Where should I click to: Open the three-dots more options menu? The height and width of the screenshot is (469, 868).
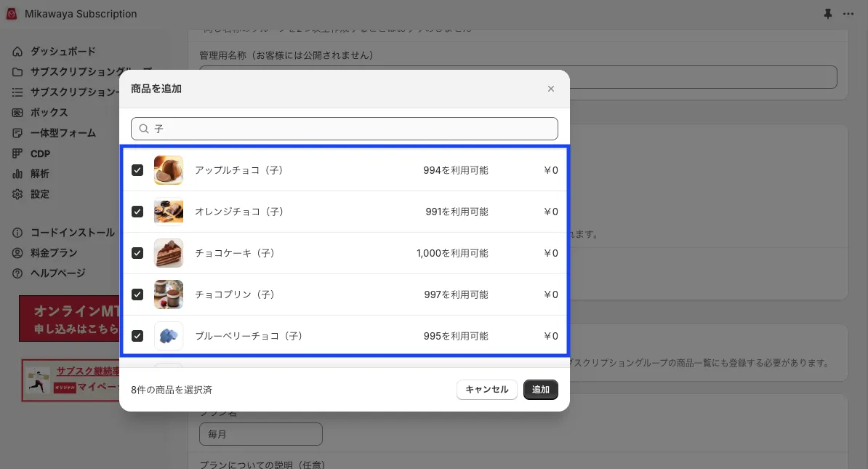(x=848, y=14)
